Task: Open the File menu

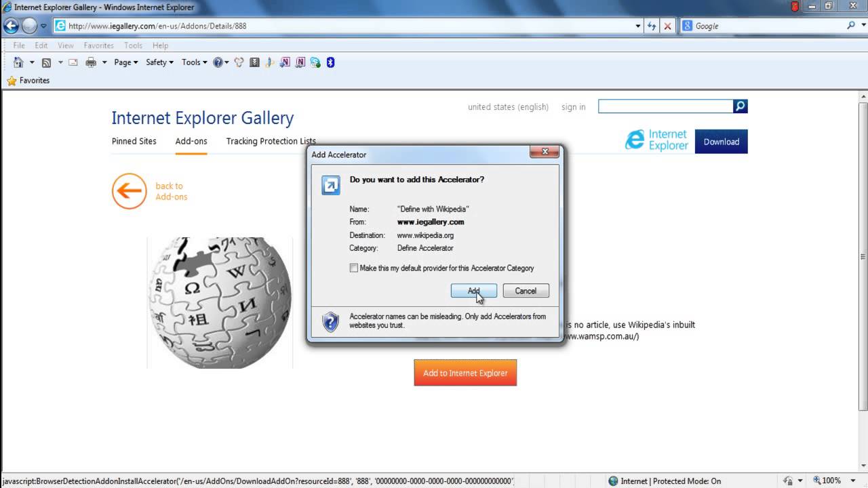Action: point(19,45)
